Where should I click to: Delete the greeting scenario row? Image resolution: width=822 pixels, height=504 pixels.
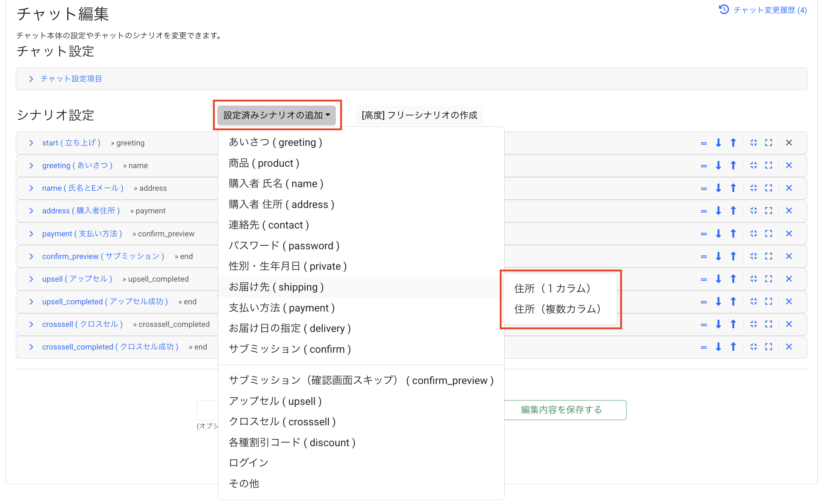click(789, 165)
